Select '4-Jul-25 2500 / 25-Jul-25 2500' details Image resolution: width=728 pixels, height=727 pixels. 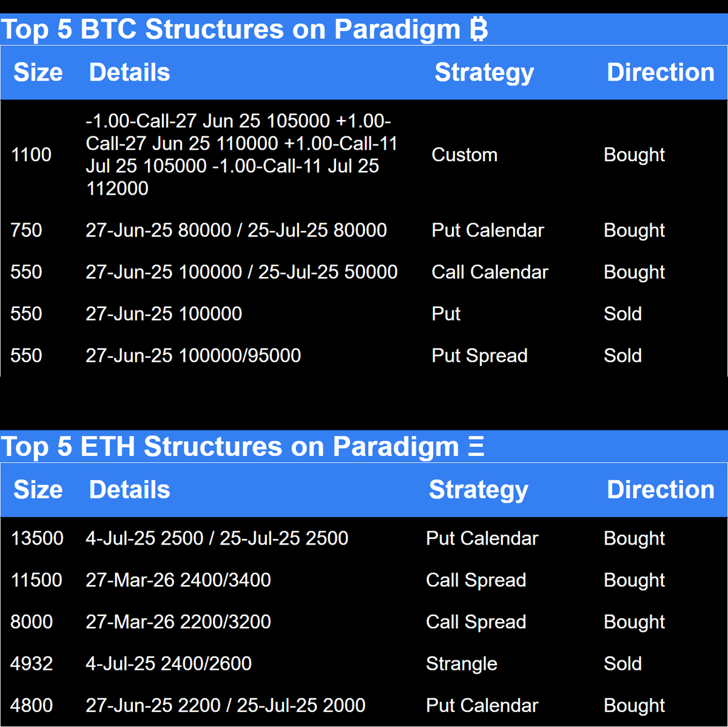[217, 538]
